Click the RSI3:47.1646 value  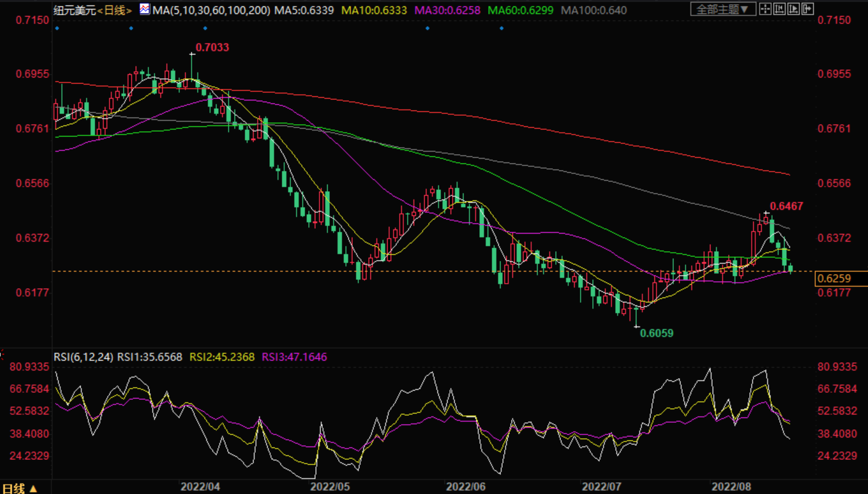[x=294, y=357]
